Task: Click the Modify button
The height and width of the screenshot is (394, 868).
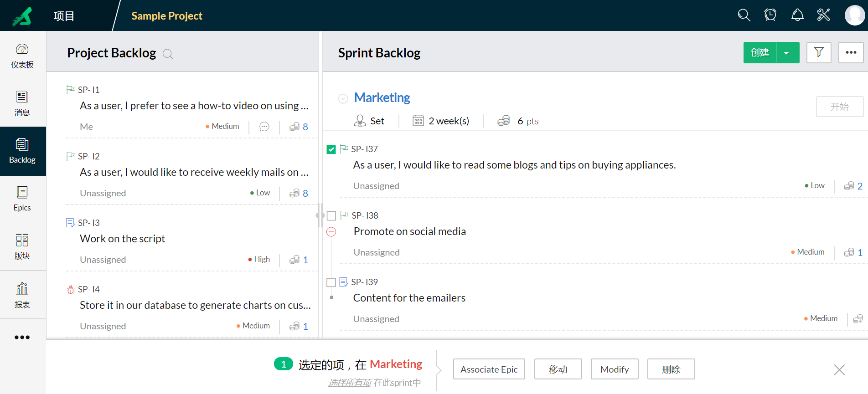Action: (x=614, y=369)
